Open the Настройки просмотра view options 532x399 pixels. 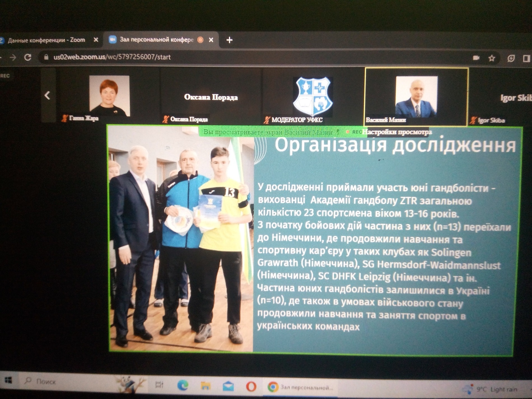coord(397,132)
